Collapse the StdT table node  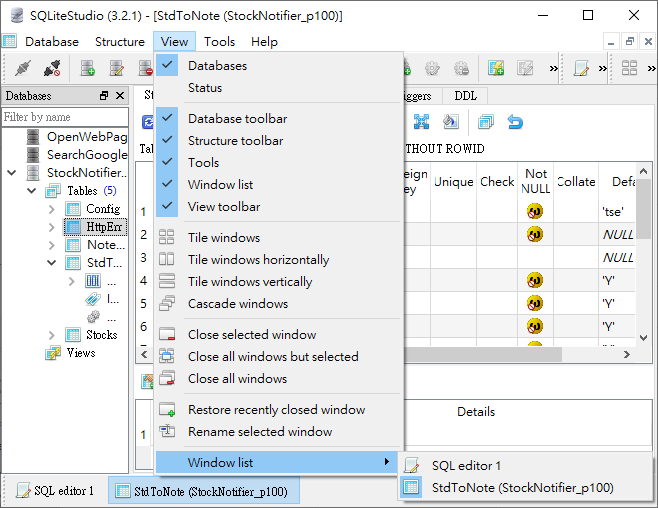coord(52,263)
